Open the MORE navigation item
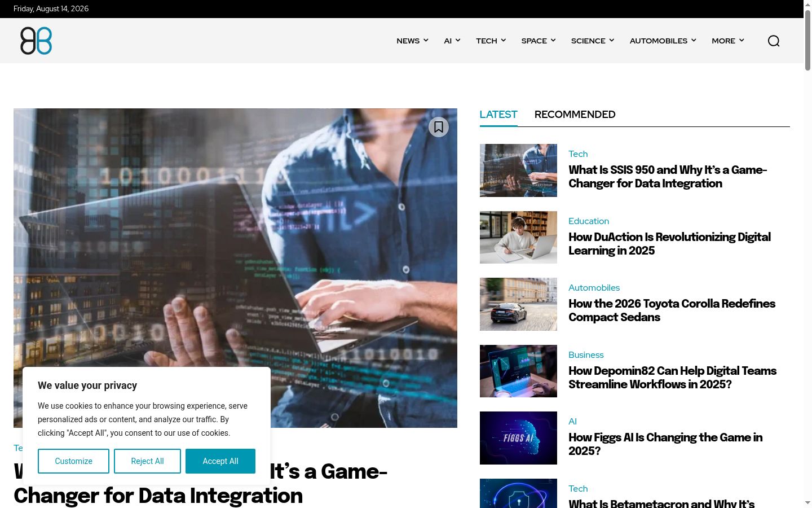This screenshot has height=508, width=812. (x=723, y=41)
